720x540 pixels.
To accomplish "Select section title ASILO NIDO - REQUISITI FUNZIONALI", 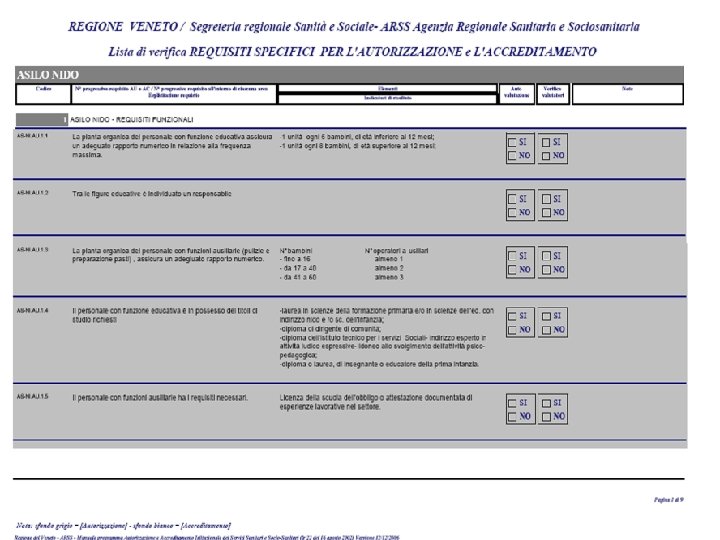I will [x=131, y=120].
